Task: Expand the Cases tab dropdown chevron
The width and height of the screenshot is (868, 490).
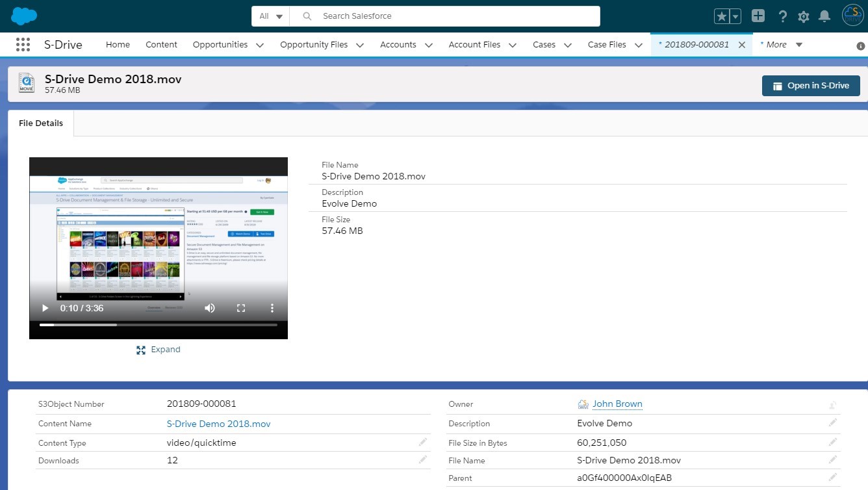Action: coord(568,45)
